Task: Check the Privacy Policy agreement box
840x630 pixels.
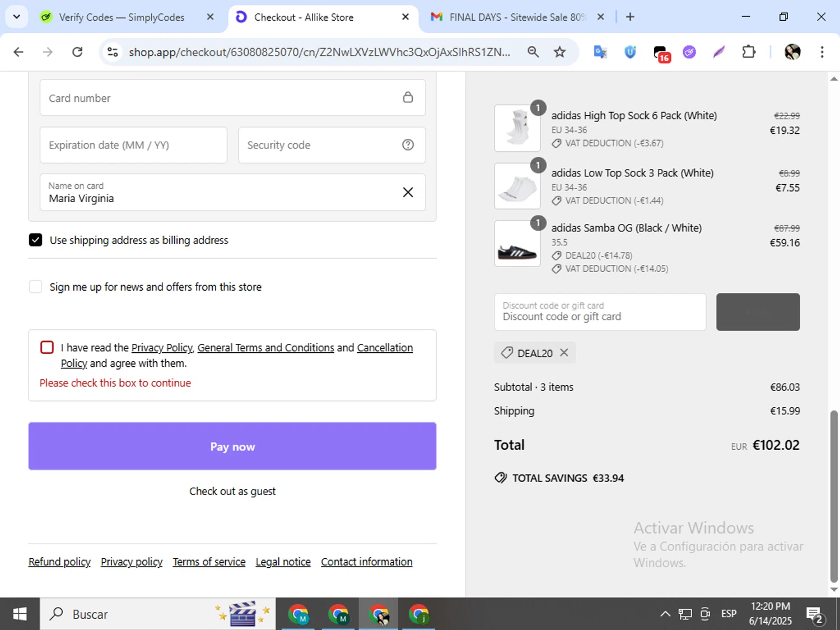Action: [x=47, y=347]
